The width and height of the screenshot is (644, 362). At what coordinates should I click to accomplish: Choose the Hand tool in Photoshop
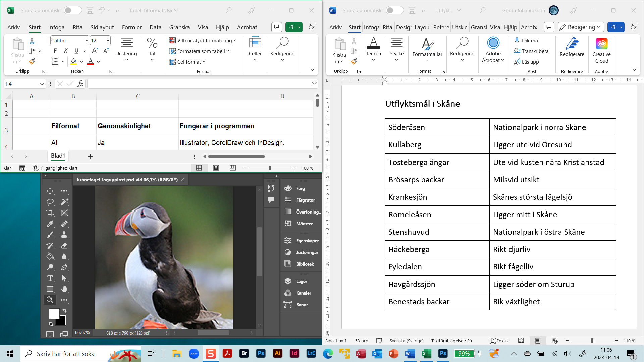tap(64, 289)
